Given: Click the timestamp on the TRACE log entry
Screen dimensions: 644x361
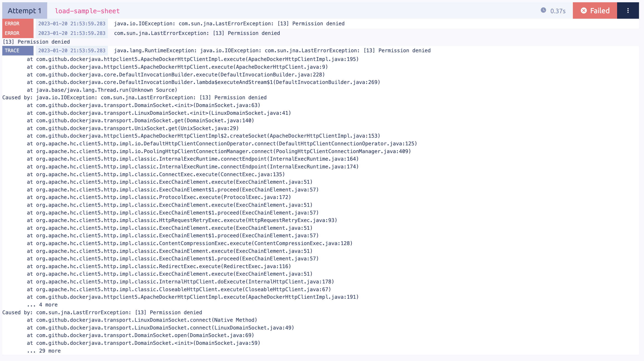Looking at the screenshot, I should [72, 50].
